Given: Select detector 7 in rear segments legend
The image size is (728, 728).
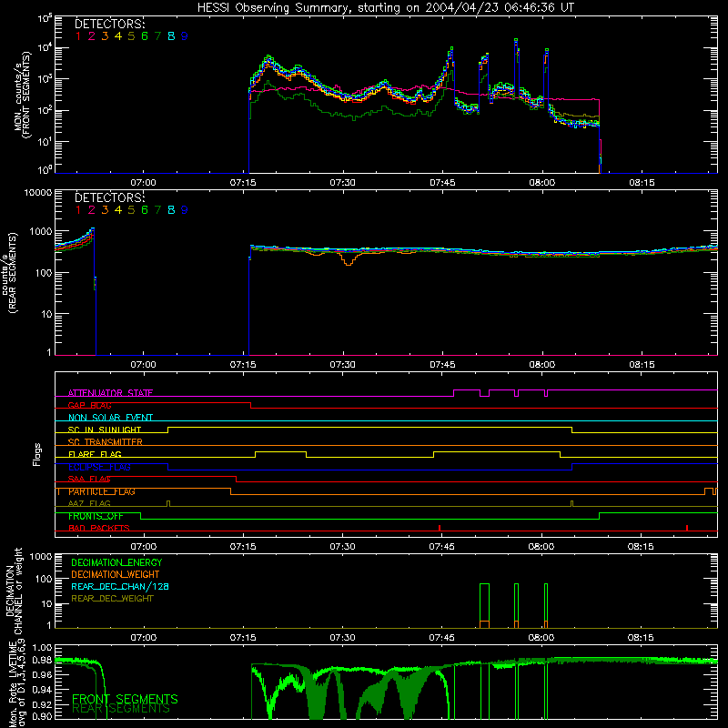Looking at the screenshot, I should click(x=157, y=210).
